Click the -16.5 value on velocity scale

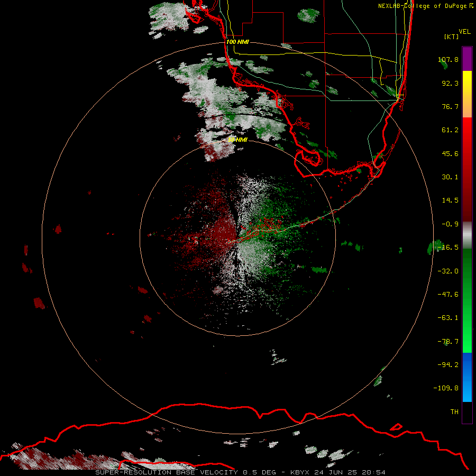point(448,248)
